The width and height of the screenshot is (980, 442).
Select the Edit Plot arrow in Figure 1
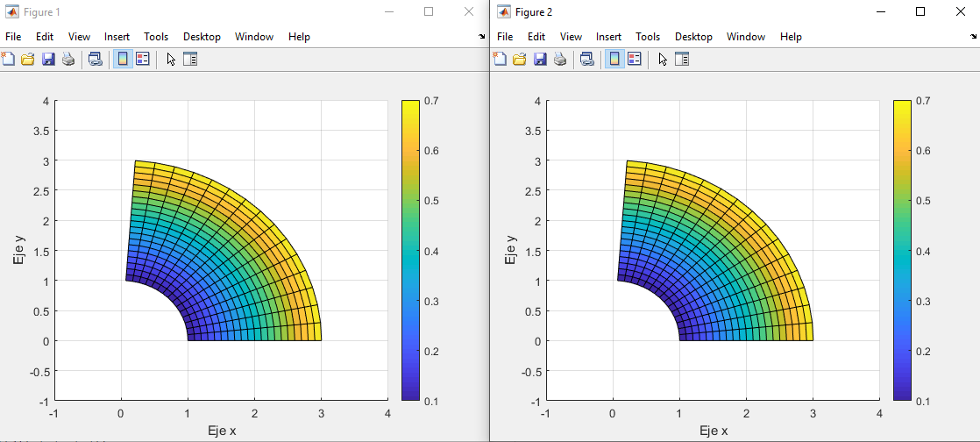[171, 59]
